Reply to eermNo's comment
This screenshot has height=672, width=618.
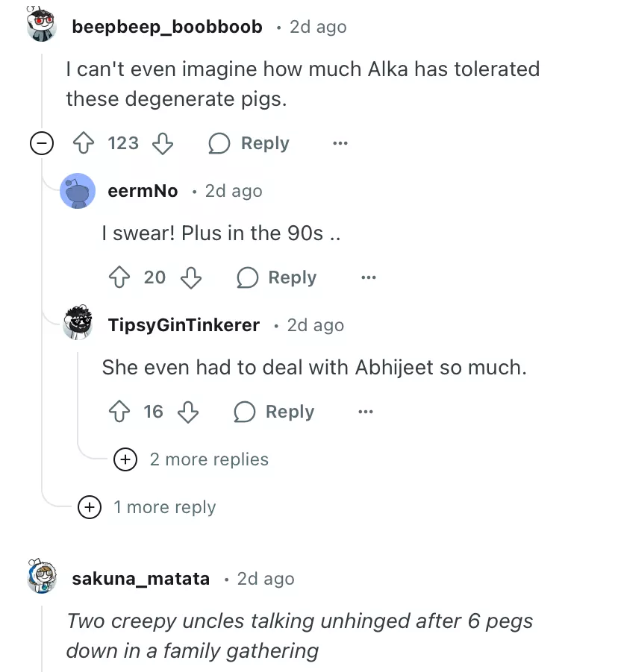click(x=276, y=277)
